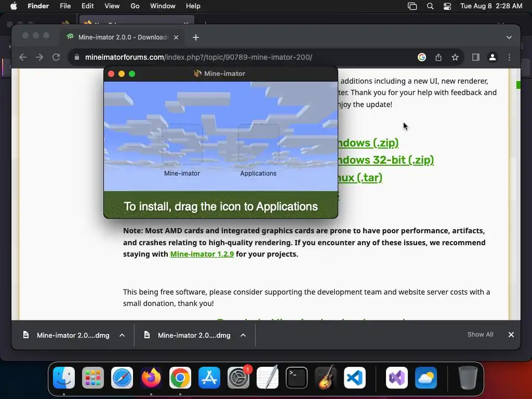
Task: Click the date and time in menu bar
Action: (x=491, y=6)
